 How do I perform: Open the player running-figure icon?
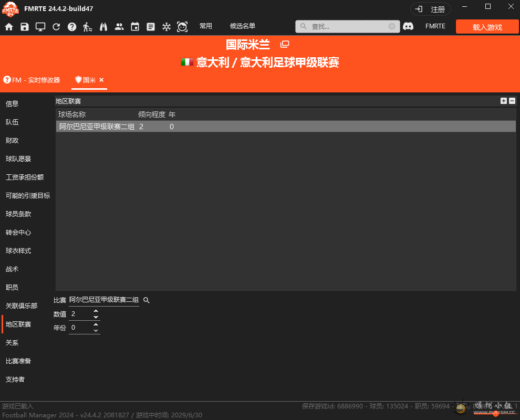point(88,27)
